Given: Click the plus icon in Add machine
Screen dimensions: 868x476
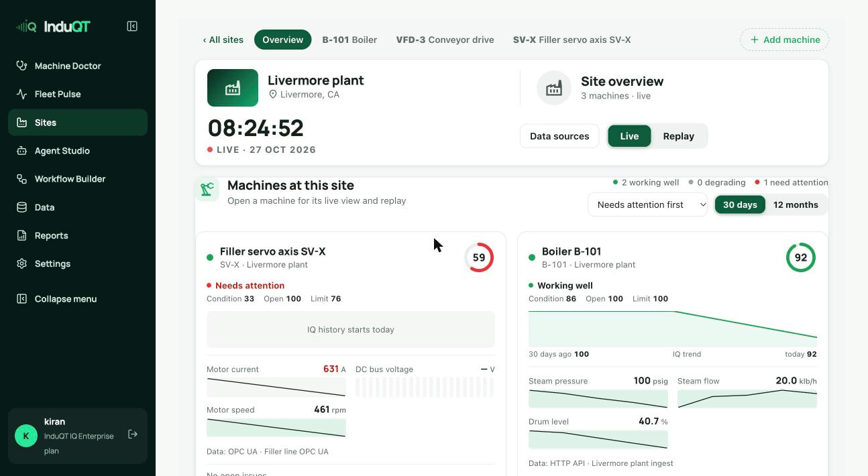Looking at the screenshot, I should (x=755, y=40).
